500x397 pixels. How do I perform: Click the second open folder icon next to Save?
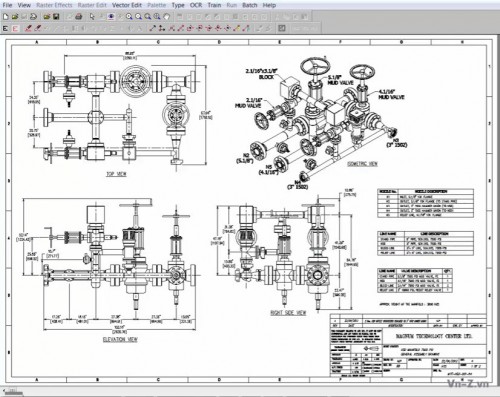pyautogui.click(x=47, y=17)
